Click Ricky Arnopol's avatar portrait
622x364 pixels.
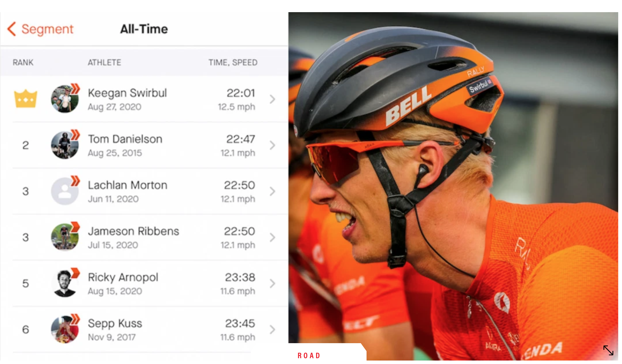[65, 284]
